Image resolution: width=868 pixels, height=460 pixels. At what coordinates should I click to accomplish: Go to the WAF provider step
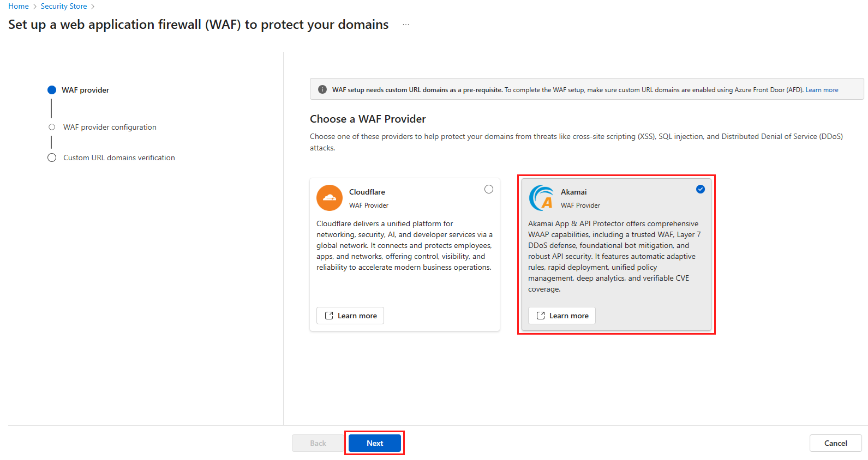point(85,90)
